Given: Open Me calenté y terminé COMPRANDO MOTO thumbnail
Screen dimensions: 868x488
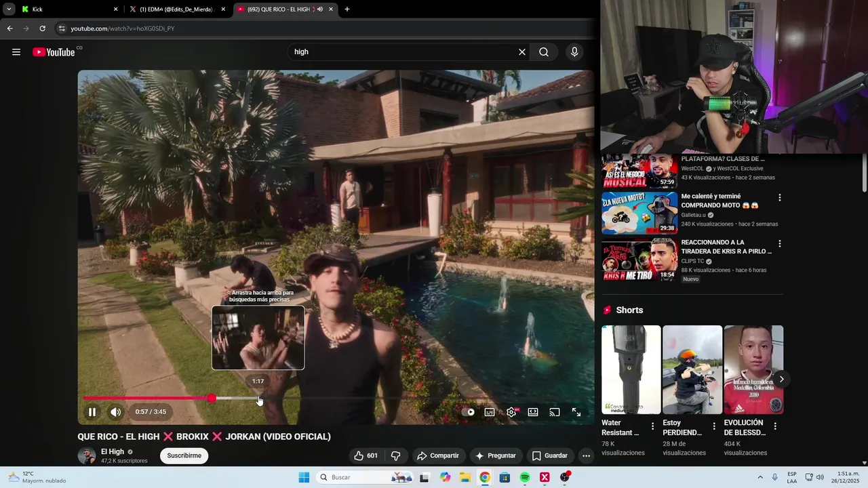Looking at the screenshot, I should 639,213.
